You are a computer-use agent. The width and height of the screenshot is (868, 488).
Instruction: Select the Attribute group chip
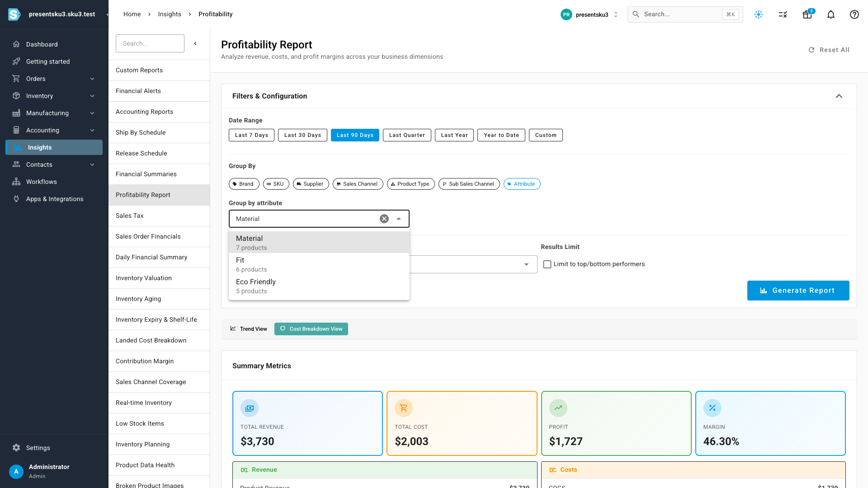coord(522,184)
